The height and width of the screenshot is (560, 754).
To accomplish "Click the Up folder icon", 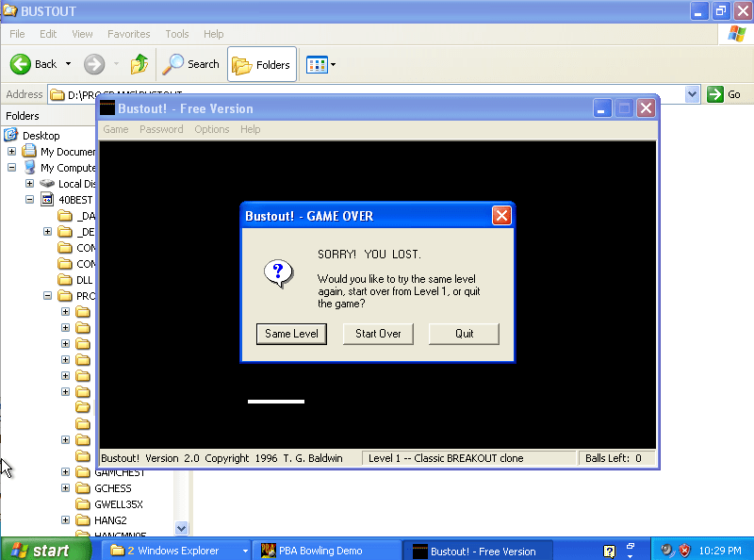I will [x=139, y=64].
